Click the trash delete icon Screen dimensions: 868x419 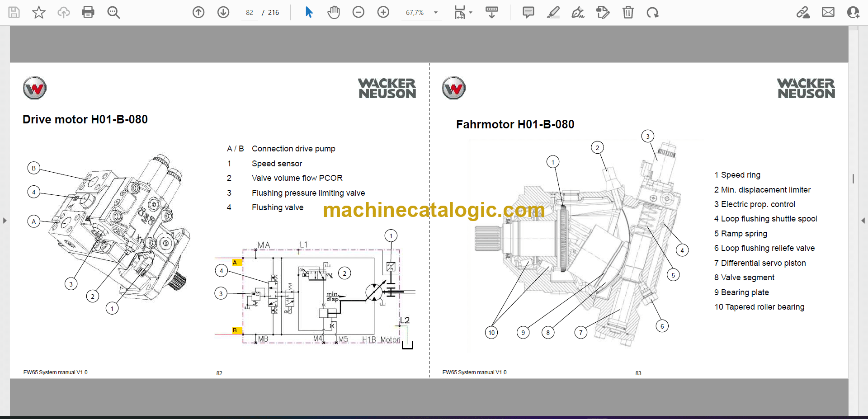click(x=628, y=12)
